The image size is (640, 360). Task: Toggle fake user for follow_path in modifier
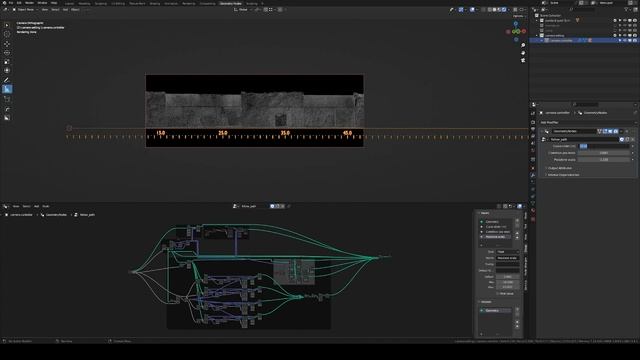(622, 139)
